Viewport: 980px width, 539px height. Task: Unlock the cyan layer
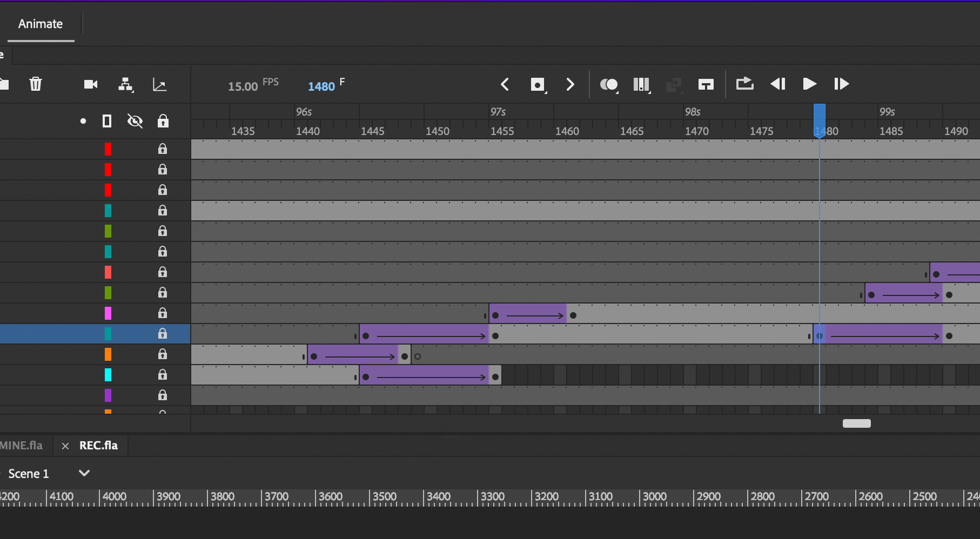click(x=163, y=375)
